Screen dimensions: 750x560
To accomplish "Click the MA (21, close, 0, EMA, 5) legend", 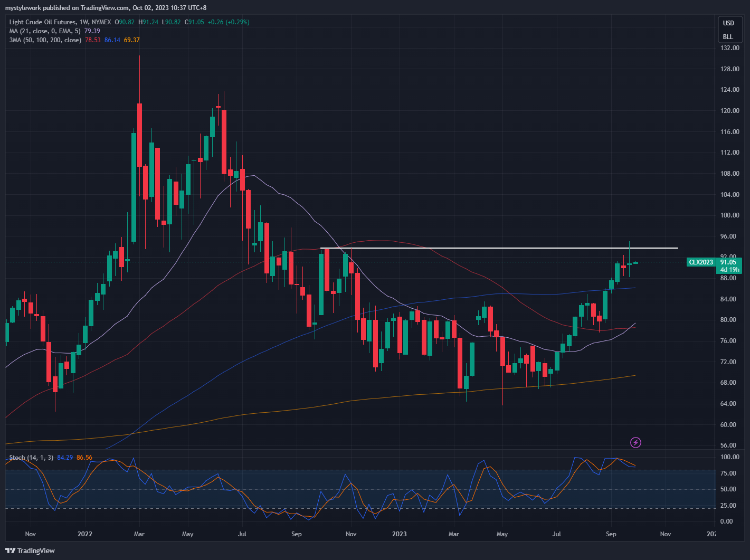I will (x=45, y=31).
